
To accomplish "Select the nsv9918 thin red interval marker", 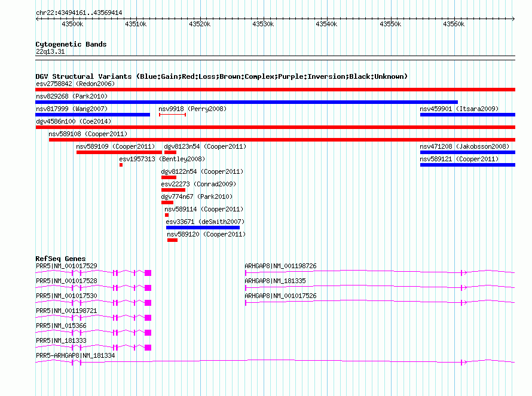I will [172, 115].
